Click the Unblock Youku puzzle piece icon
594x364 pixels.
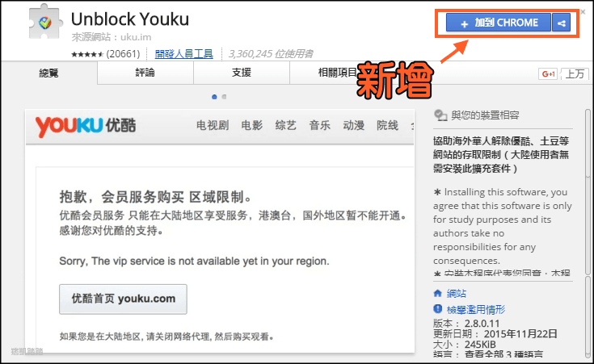[x=45, y=22]
